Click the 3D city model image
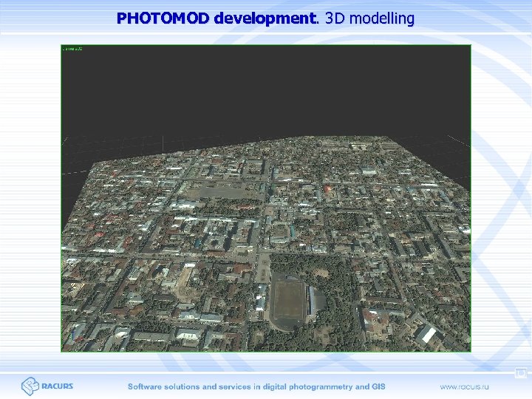This screenshot has height=399, width=532. click(x=266, y=198)
